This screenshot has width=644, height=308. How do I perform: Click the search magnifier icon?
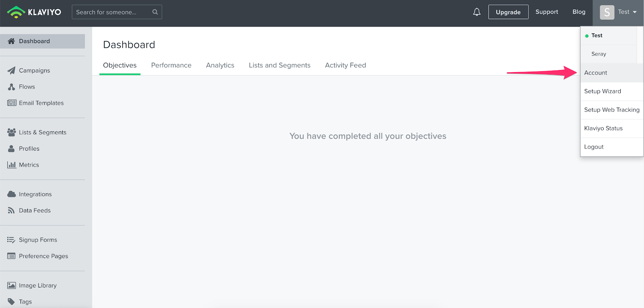[x=155, y=12]
